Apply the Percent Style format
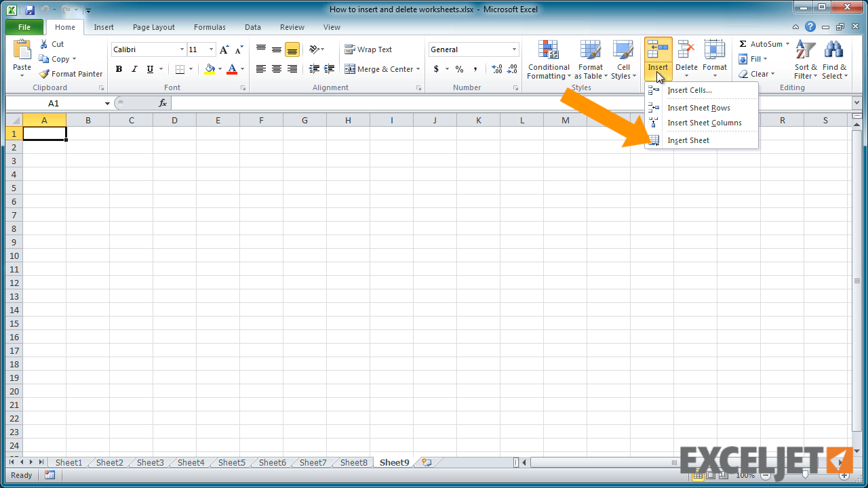Viewport: 868px width, 488px height. (459, 69)
